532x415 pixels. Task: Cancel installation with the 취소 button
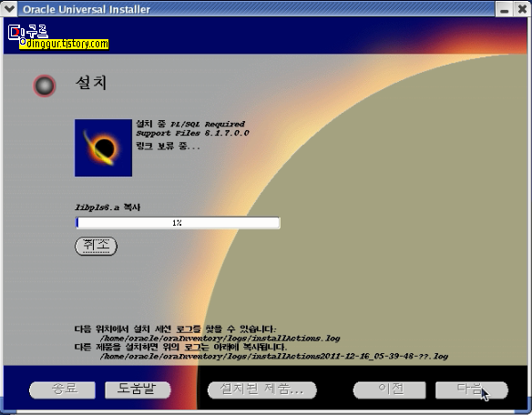coord(96,246)
